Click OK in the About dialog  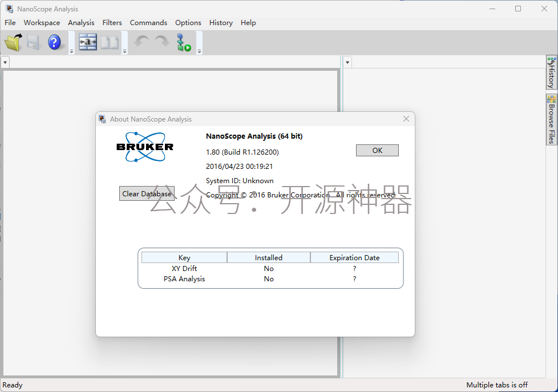[377, 150]
